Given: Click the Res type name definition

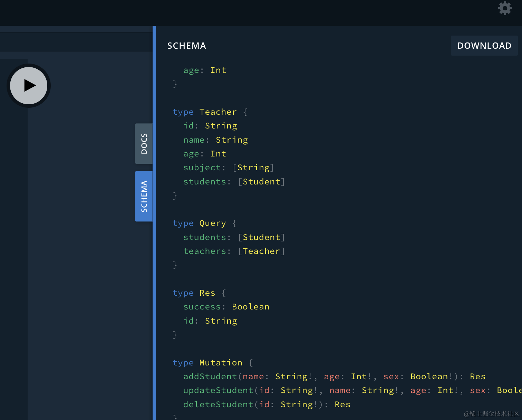Looking at the screenshot, I should coord(207,293).
